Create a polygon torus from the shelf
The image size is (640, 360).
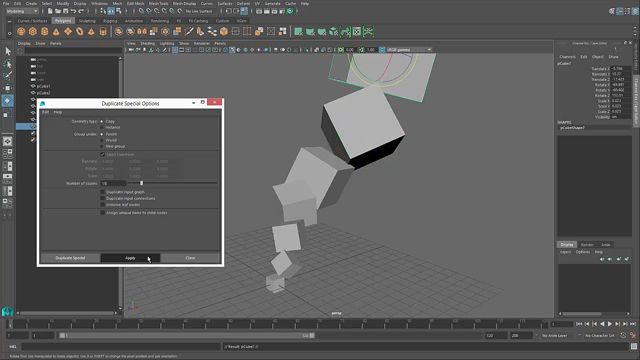[80, 31]
